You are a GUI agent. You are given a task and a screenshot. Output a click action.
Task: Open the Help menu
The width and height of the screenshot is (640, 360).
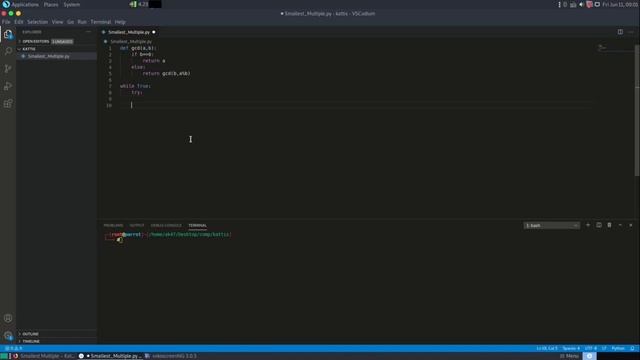(x=120, y=22)
